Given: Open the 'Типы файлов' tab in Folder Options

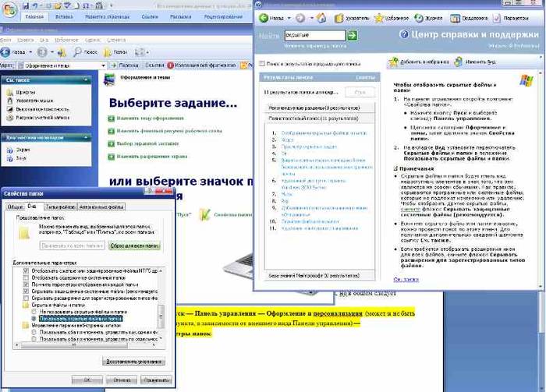Looking at the screenshot, I should click(x=59, y=207).
